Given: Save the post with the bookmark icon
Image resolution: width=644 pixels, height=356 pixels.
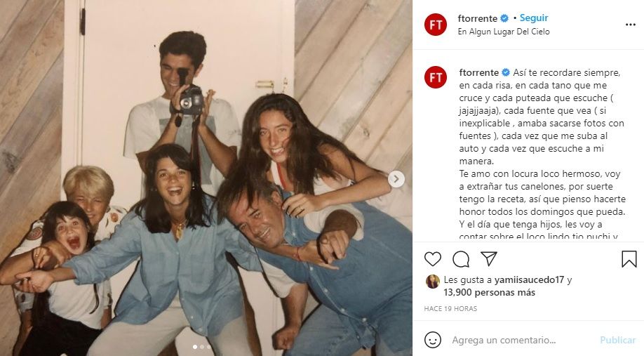Looking at the screenshot, I should tap(629, 259).
